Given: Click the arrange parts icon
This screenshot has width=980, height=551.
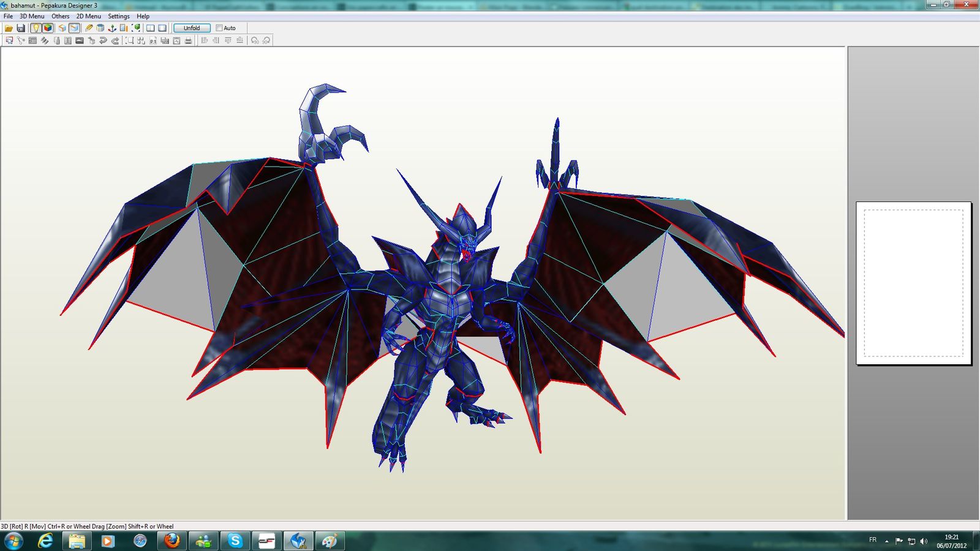Looking at the screenshot, I should tap(141, 40).
